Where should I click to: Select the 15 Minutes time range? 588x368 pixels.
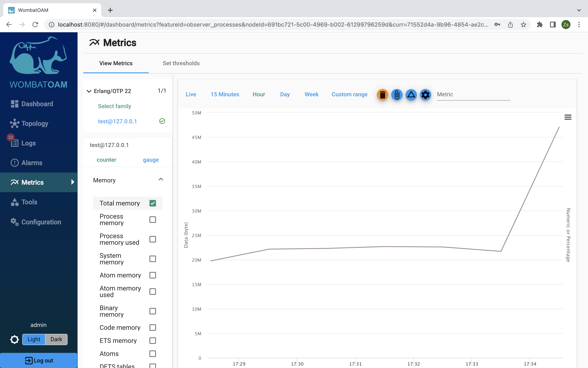(x=225, y=94)
